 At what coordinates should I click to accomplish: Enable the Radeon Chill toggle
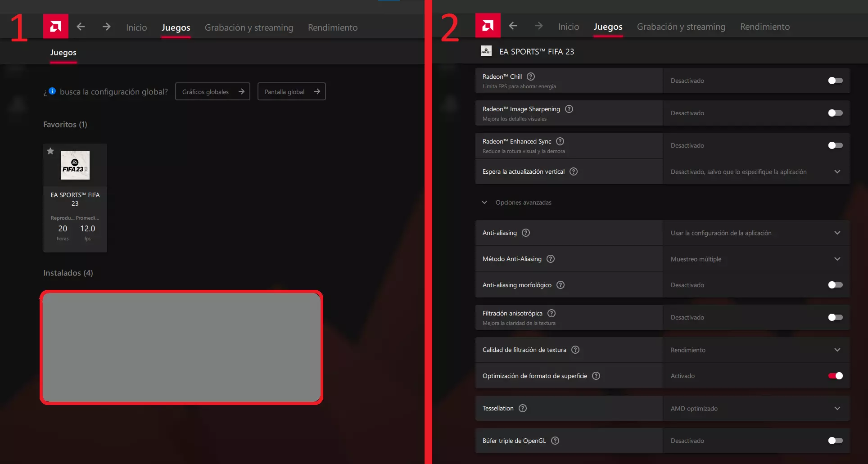pyautogui.click(x=835, y=81)
